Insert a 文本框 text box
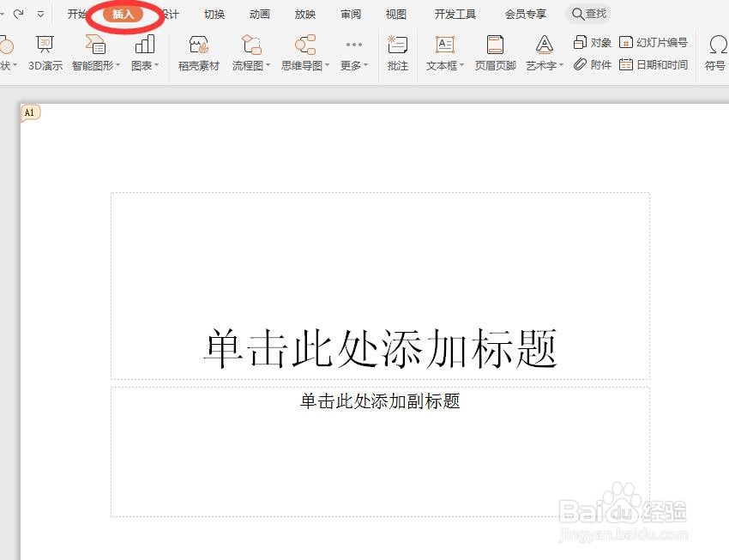Viewport: 729px width, 560px height. 441,53
